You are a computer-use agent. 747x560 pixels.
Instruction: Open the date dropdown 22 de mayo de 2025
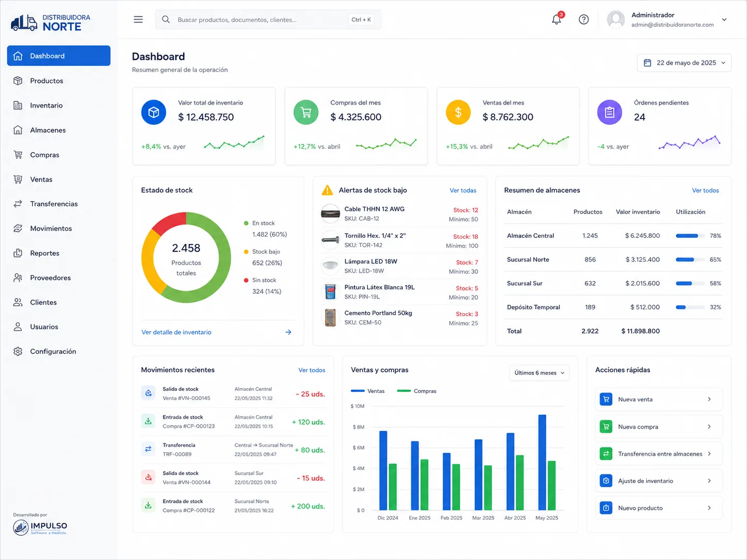(x=684, y=63)
